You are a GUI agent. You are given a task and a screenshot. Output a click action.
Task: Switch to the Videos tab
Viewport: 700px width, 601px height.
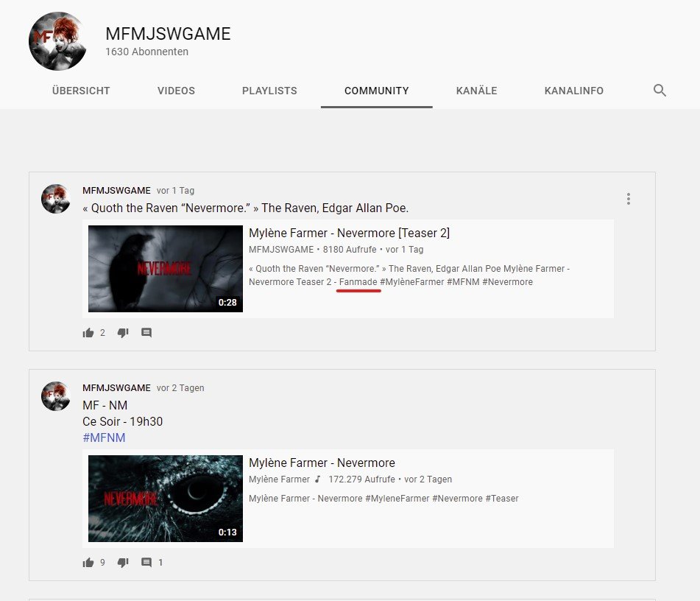(x=176, y=91)
